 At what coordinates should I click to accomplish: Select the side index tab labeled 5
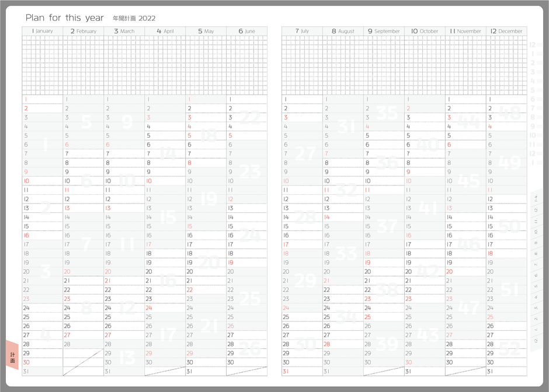tap(535, 285)
